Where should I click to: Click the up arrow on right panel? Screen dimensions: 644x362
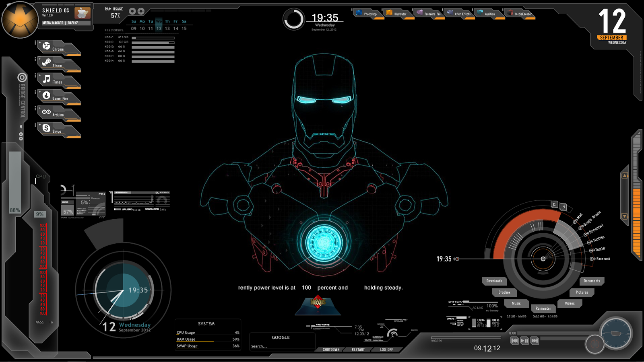625,175
